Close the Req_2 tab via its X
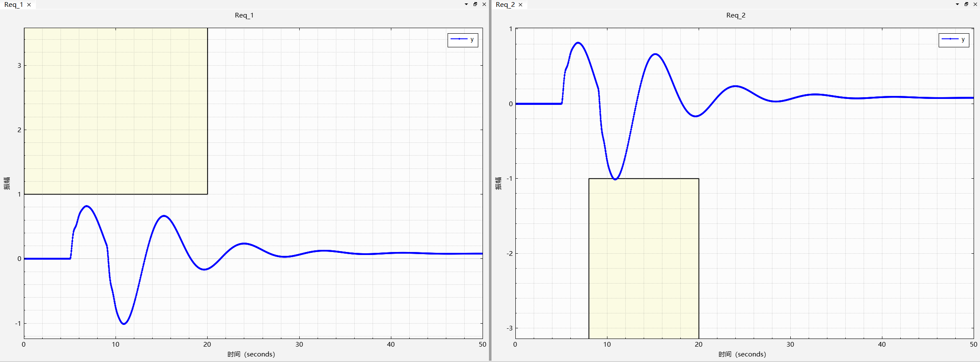 [520, 5]
